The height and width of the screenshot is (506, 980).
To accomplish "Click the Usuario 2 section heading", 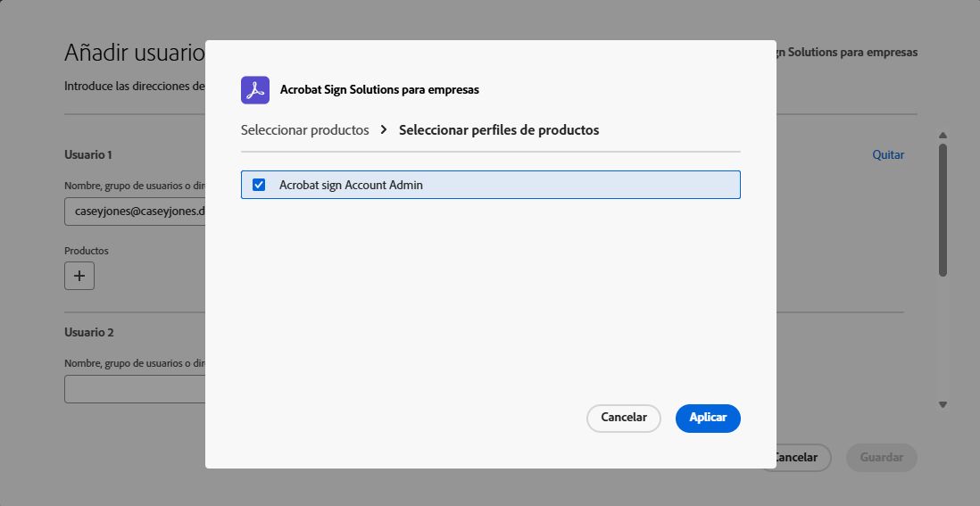I will click(x=89, y=332).
